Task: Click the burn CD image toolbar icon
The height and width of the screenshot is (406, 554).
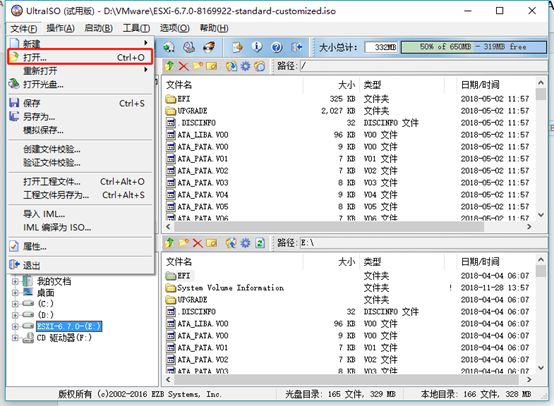Action: coord(209,47)
